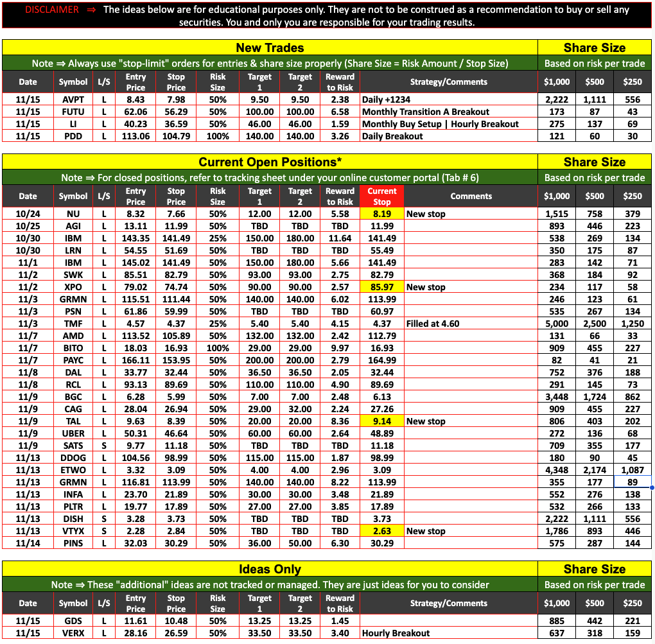Select VTYX's highlighted current stop 2.63
655x644 pixels.
click(x=381, y=531)
